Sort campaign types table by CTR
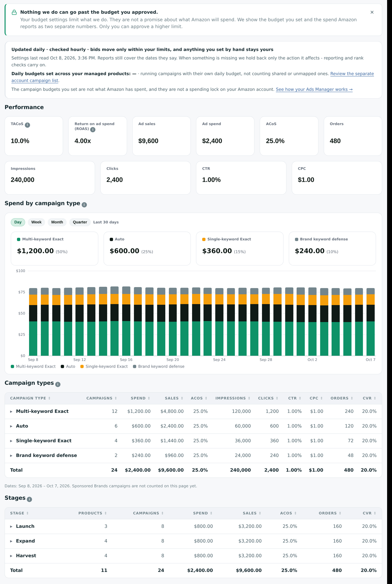This screenshot has height=584, width=392. point(295,398)
